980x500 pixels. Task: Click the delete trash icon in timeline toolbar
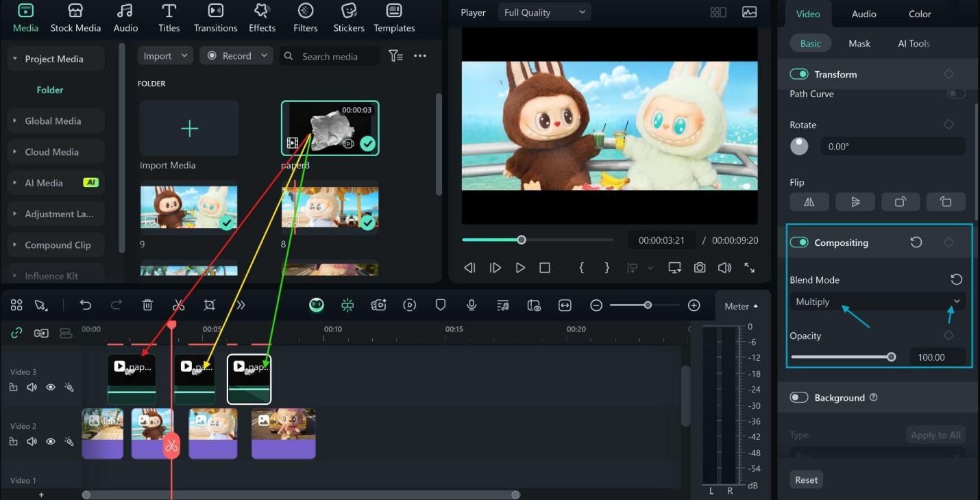pos(147,305)
